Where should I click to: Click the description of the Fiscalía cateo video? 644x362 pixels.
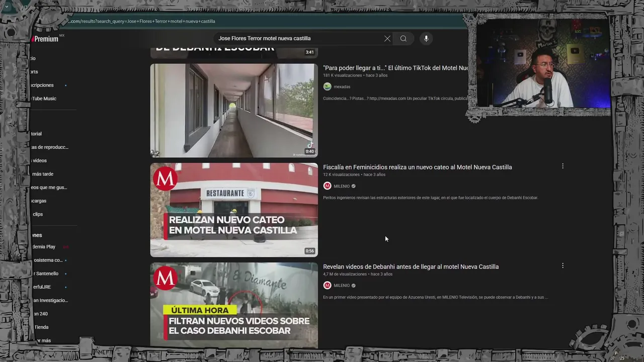pyautogui.click(x=431, y=198)
